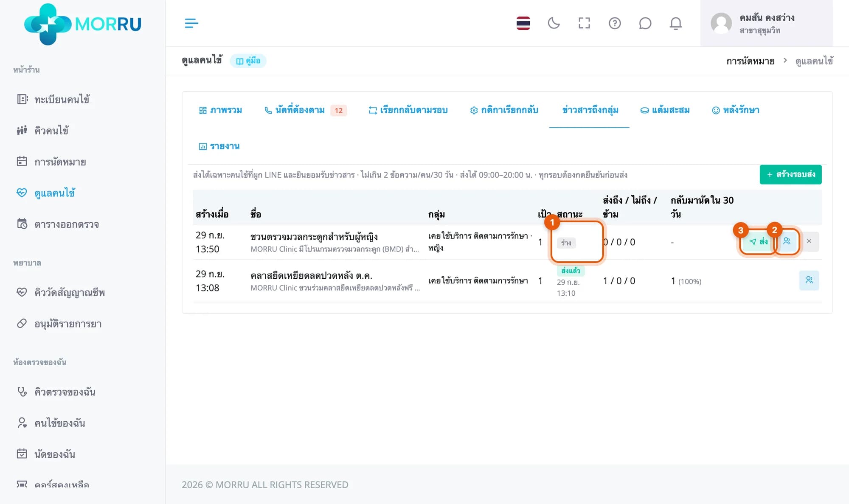
Task: Click the ร่าง status badge
Action: 566,243
